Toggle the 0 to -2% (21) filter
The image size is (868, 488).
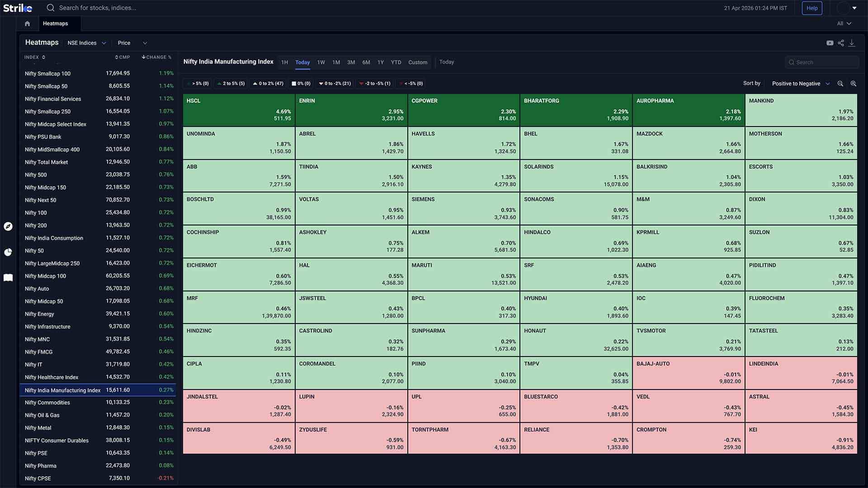tap(335, 84)
